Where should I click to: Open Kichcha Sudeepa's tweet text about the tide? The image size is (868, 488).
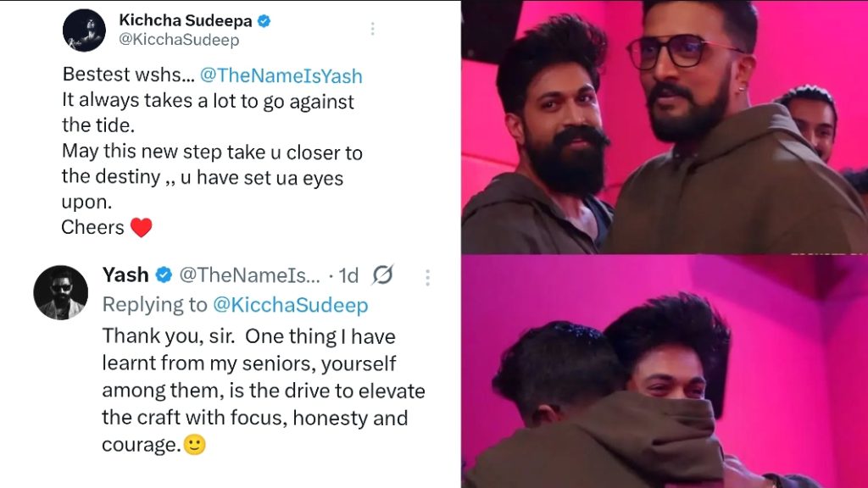coord(212,151)
